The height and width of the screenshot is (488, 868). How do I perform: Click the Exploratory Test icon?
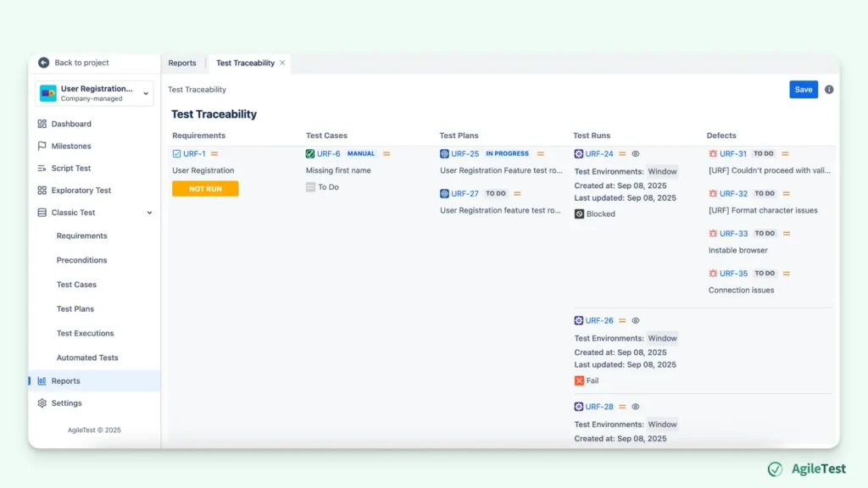42,191
